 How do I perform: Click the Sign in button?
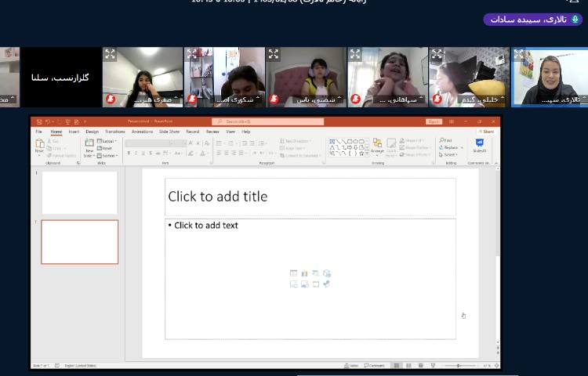coord(434,121)
